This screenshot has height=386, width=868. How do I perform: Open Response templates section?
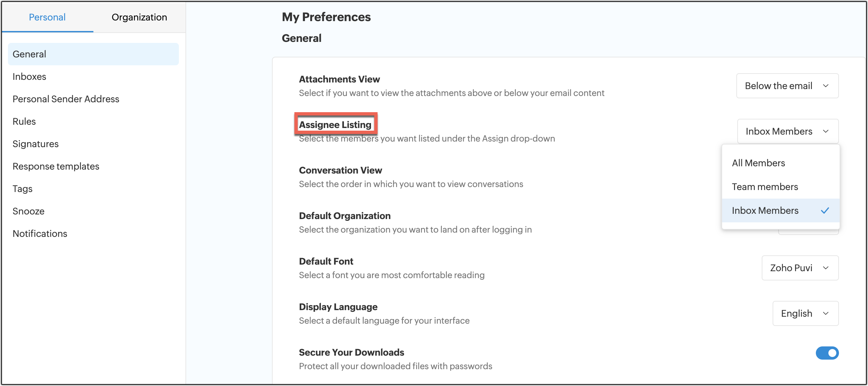56,166
